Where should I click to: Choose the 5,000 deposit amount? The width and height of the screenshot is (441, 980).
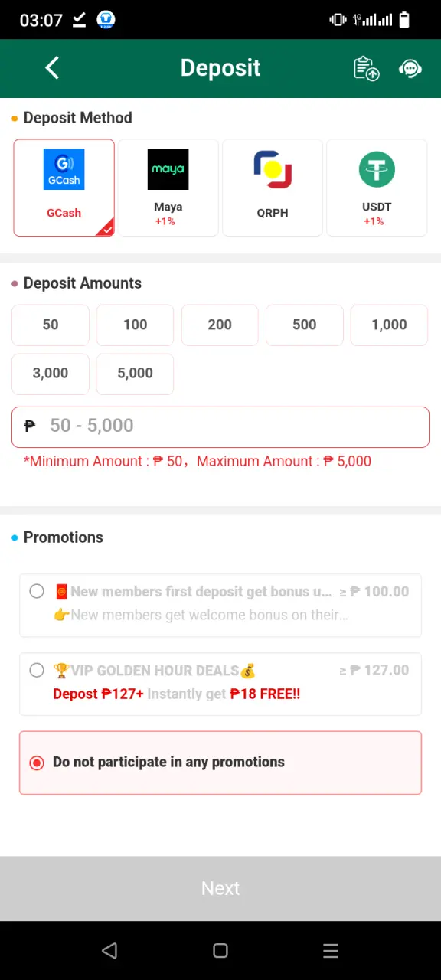pos(135,373)
